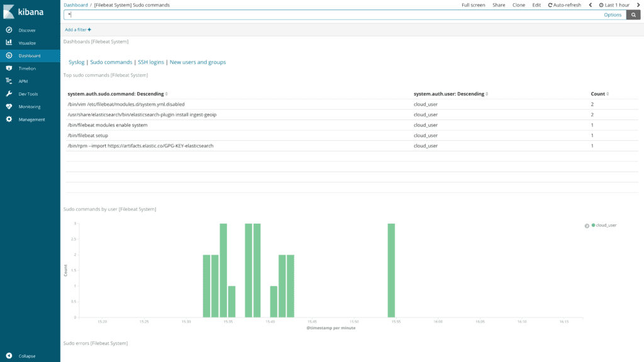The image size is (644, 362).
Task: Click into the query search field
Action: coord(333,15)
